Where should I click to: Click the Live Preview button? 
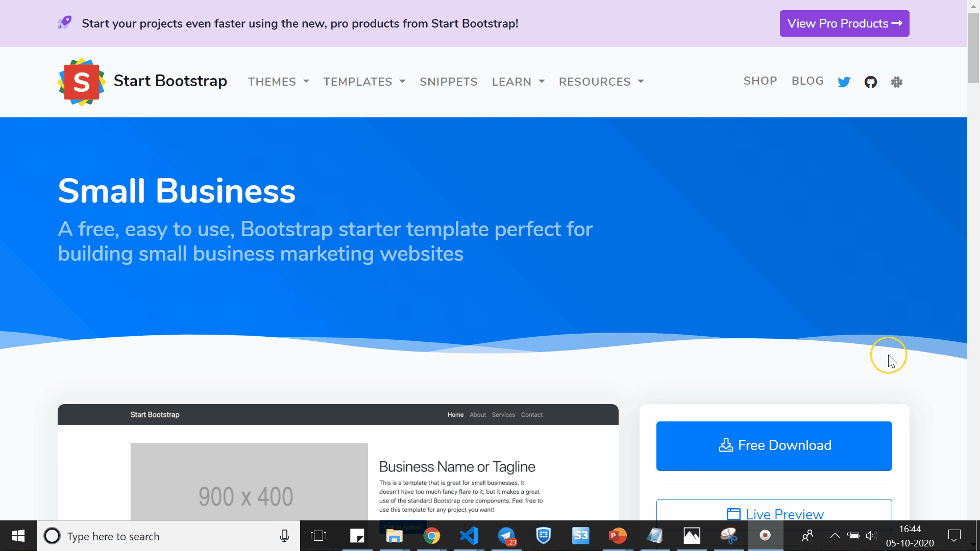tap(774, 510)
